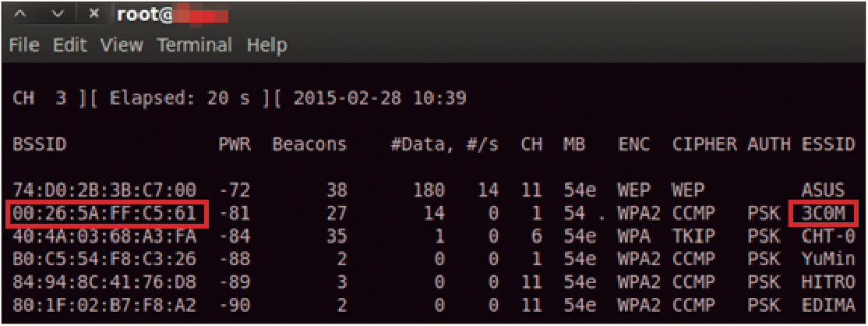Open the File menu
Screen dimensions: 868x326
tap(24, 45)
